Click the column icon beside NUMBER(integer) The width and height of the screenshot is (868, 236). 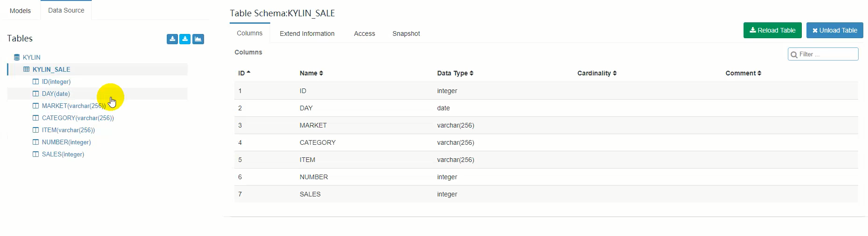click(35, 142)
